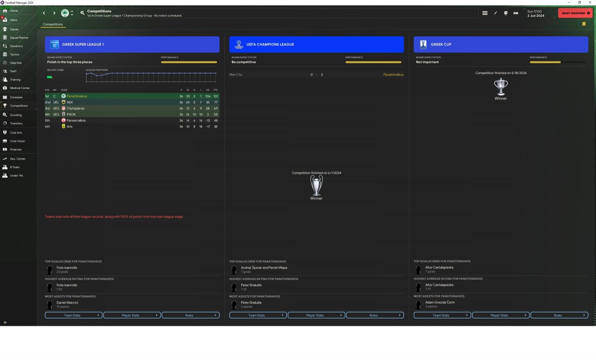596x364 pixels.
Task: Click the Panathinaikos club badge in top bar
Action: (x=65, y=13)
